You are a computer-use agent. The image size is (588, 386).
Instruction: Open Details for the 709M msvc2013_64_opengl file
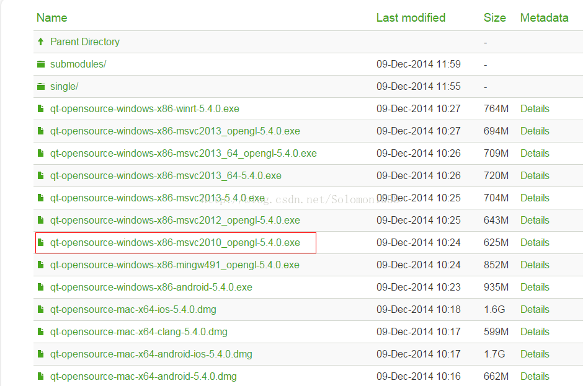pos(535,153)
